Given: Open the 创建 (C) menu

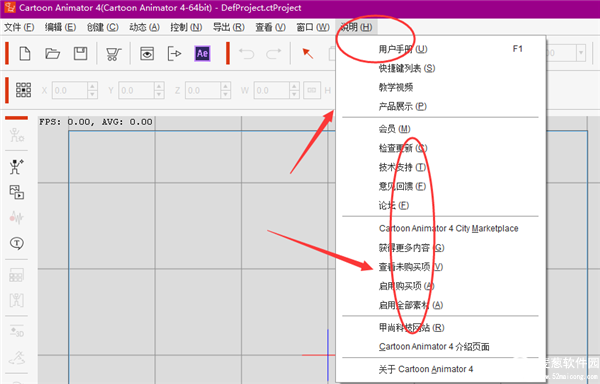Looking at the screenshot, I should 103,27.
